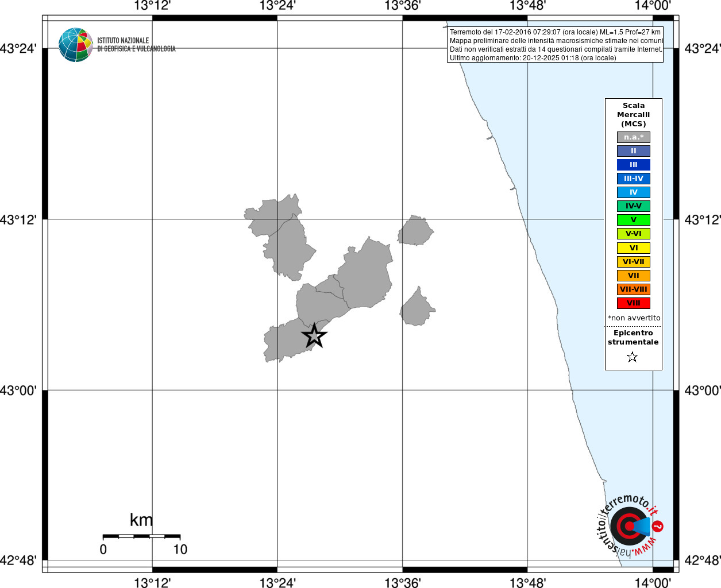Select the red VIII intensity swatch
Screen dimensions: 721x588
coord(634,303)
